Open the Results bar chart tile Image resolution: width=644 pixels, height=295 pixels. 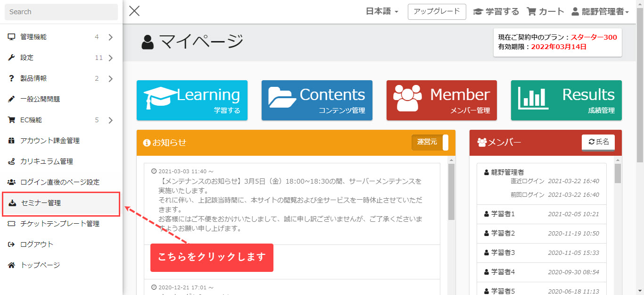[566, 100]
